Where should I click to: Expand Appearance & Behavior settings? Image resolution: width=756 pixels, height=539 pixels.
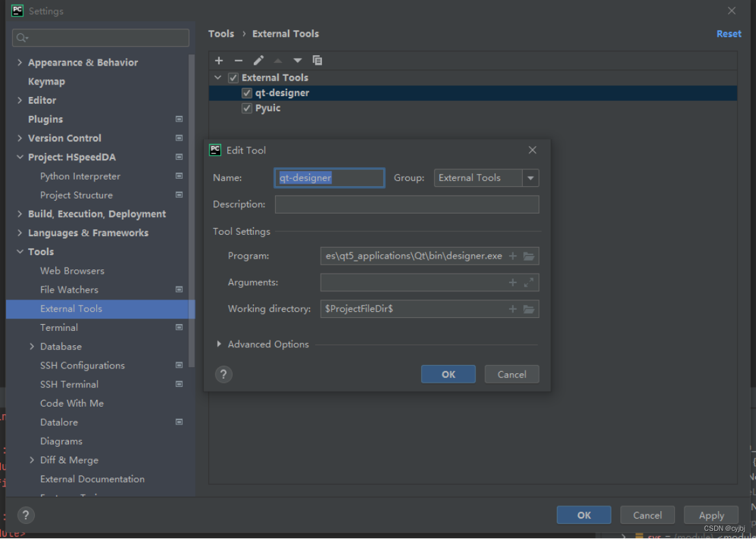[x=20, y=63]
